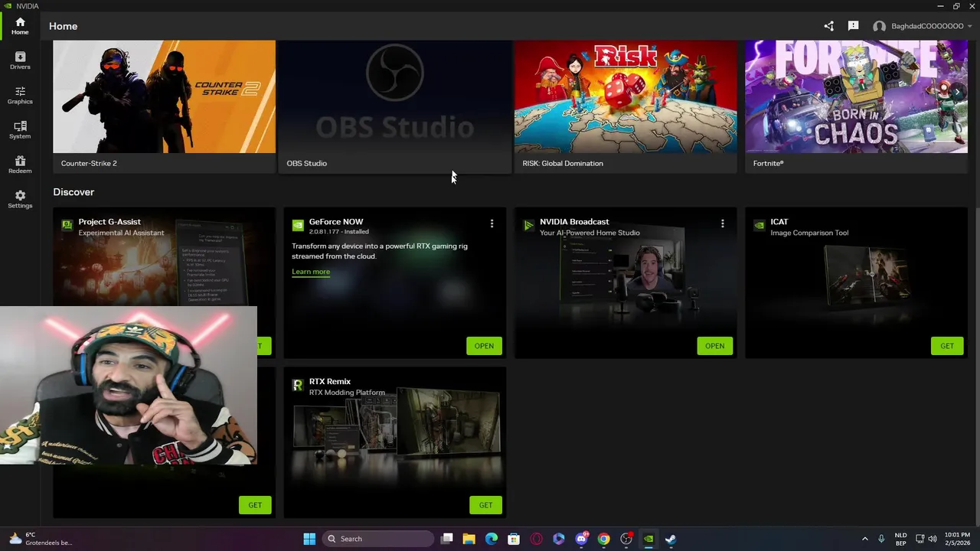The height and width of the screenshot is (551, 980).
Task: Open the weather widget showing 6°C
Action: click(40, 539)
